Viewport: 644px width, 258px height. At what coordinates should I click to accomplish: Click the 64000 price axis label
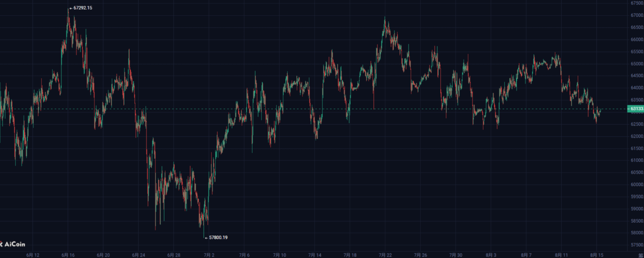[637, 88]
